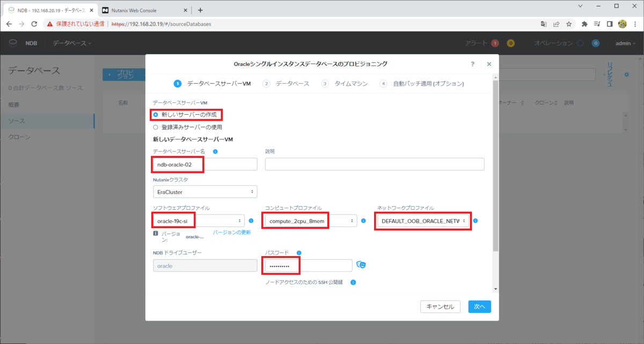Toggle password visibility mask icon
Image resolution: width=644 pixels, height=344 pixels.
361,265
